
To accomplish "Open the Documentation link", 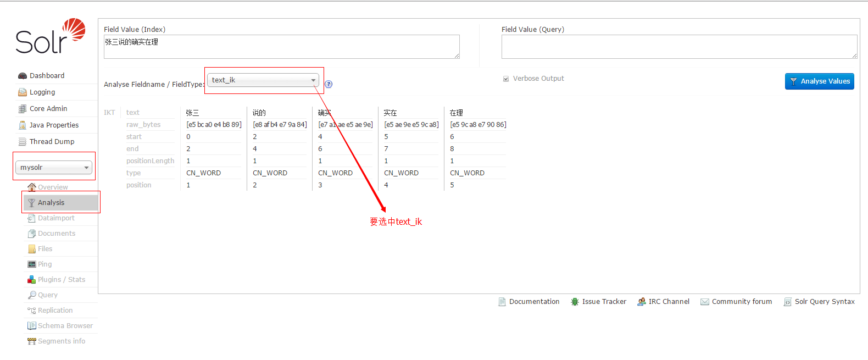I will click(x=534, y=302).
